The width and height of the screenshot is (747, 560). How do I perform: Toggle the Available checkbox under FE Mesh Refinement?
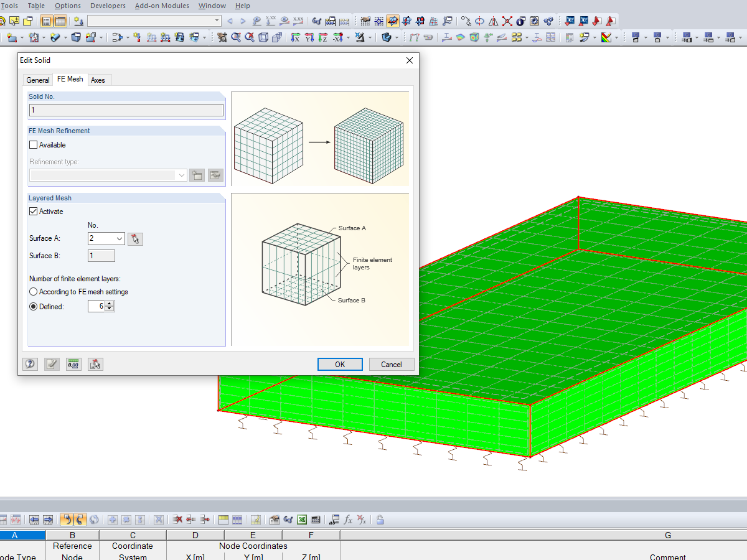[x=32, y=145]
